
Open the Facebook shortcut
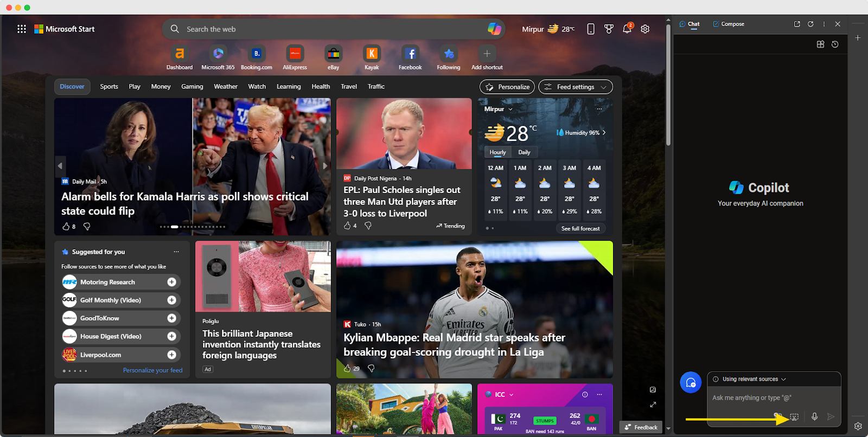[410, 57]
